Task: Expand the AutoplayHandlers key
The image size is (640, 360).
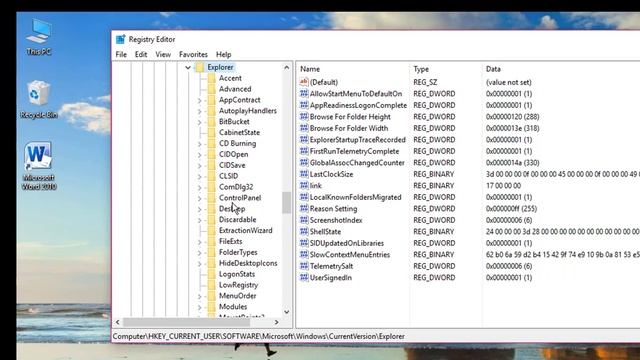Action: [200, 111]
